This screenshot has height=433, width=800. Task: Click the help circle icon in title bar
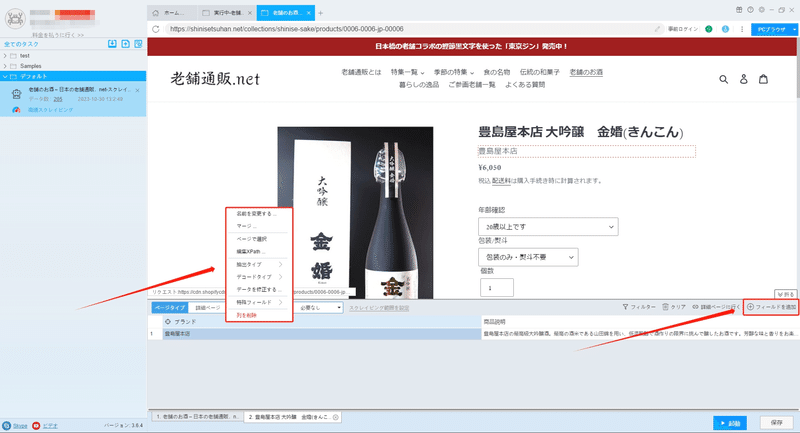[x=750, y=10]
